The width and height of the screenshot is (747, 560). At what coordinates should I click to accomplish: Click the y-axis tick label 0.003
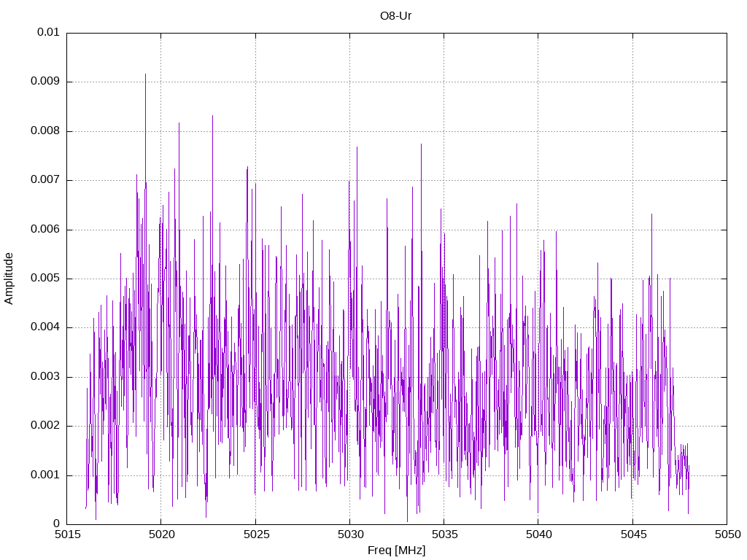click(x=45, y=377)
